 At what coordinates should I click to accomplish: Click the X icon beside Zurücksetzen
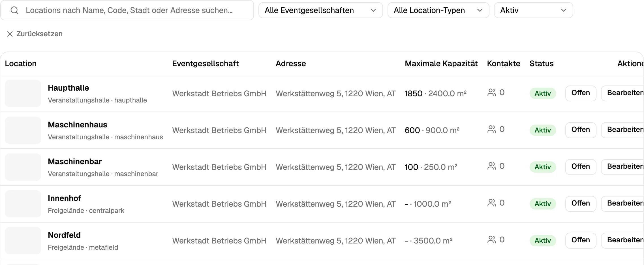pos(10,34)
